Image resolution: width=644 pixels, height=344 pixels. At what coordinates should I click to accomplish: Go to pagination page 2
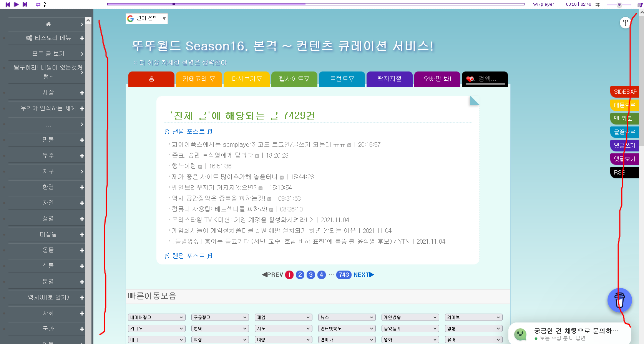(300, 275)
